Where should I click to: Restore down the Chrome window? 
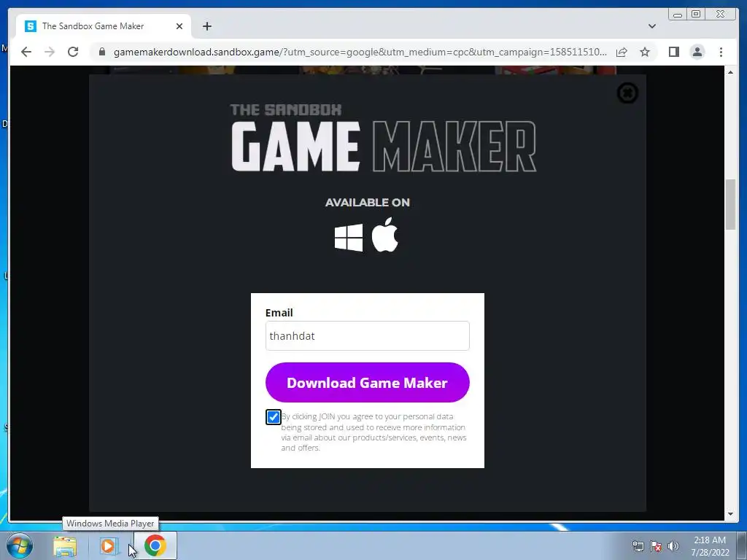click(x=695, y=15)
